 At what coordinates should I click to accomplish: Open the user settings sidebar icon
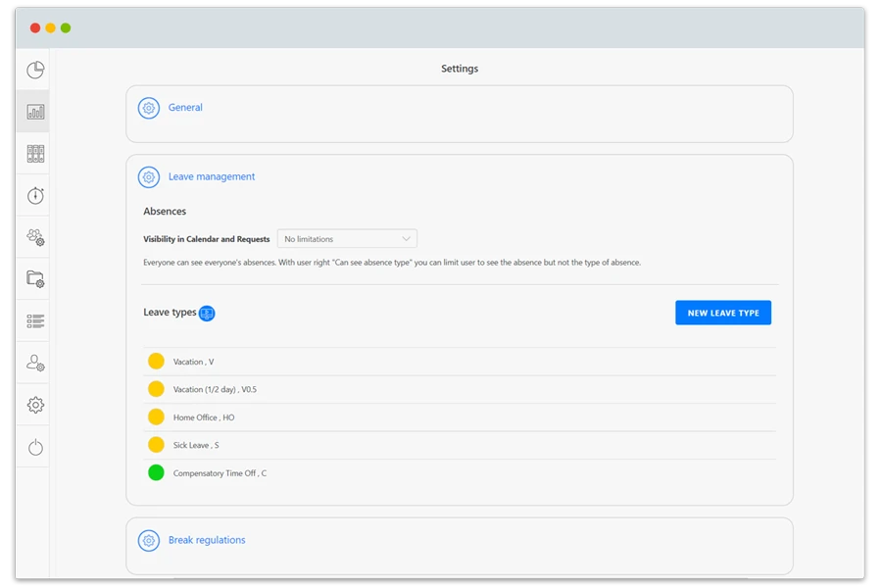pos(35,363)
